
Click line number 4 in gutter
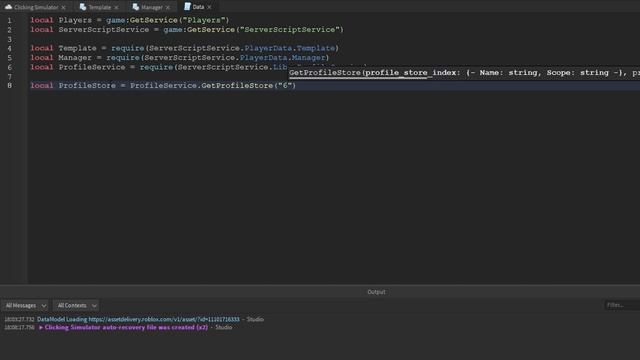pyautogui.click(x=9, y=48)
